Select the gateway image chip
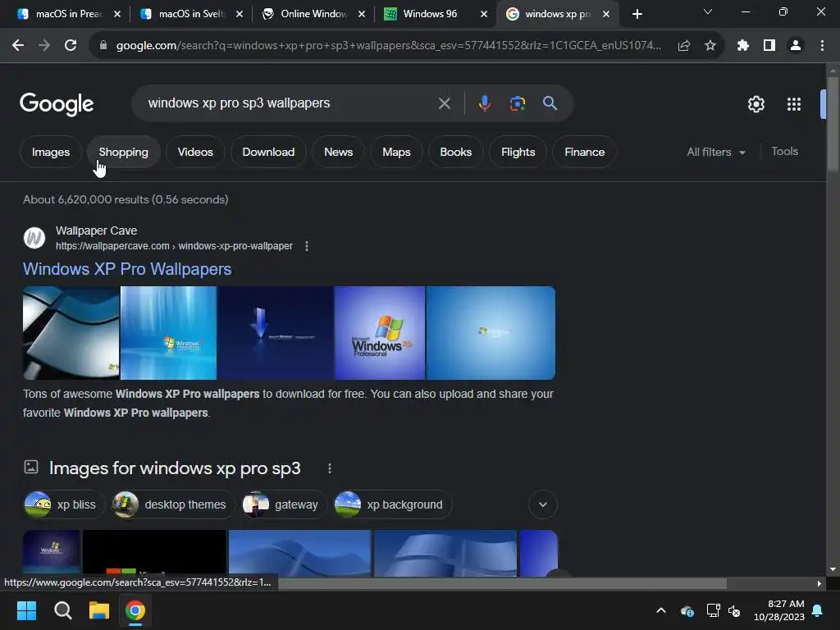This screenshot has width=840, height=630. pyautogui.click(x=284, y=504)
